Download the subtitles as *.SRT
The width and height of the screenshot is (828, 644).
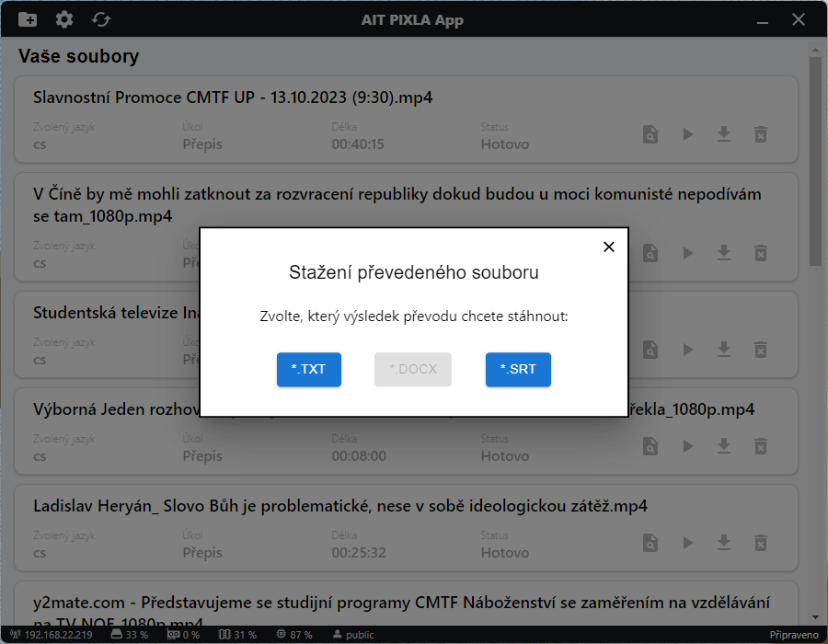coord(518,369)
